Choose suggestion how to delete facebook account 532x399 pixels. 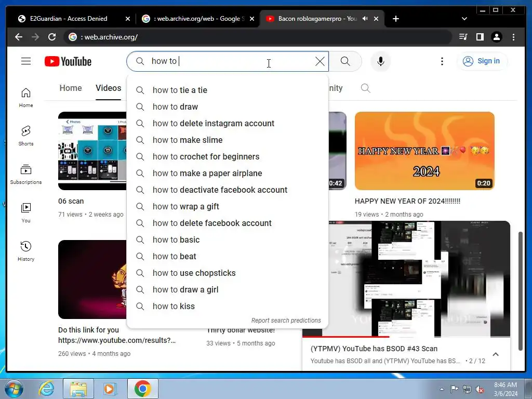228,223
